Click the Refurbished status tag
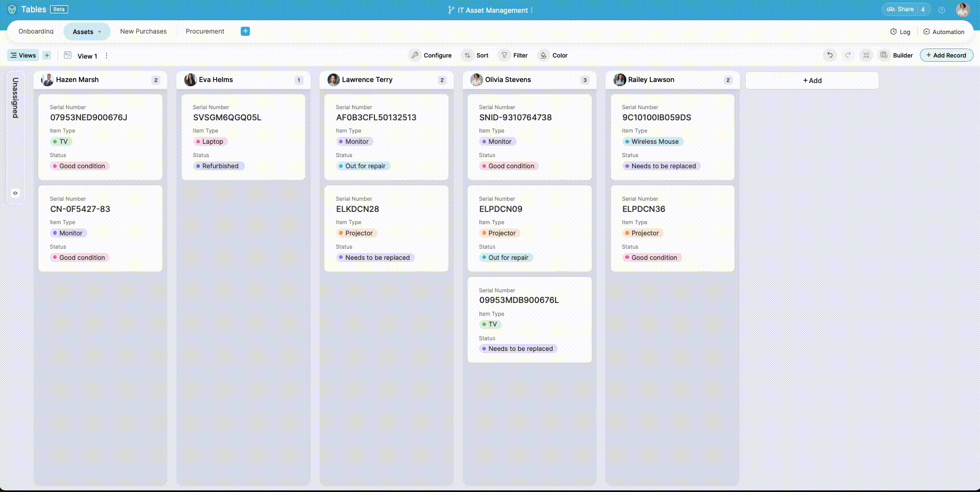Screen dimensions: 980x492 pyautogui.click(x=218, y=166)
